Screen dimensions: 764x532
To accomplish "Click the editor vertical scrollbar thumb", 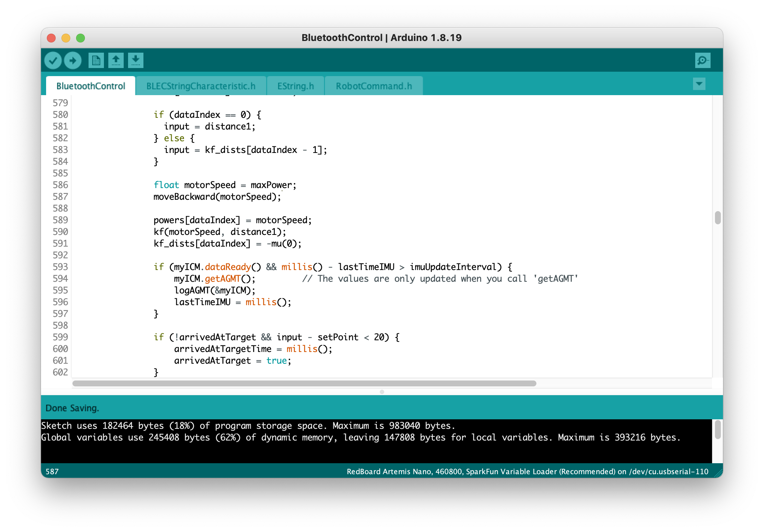I will tap(718, 218).
